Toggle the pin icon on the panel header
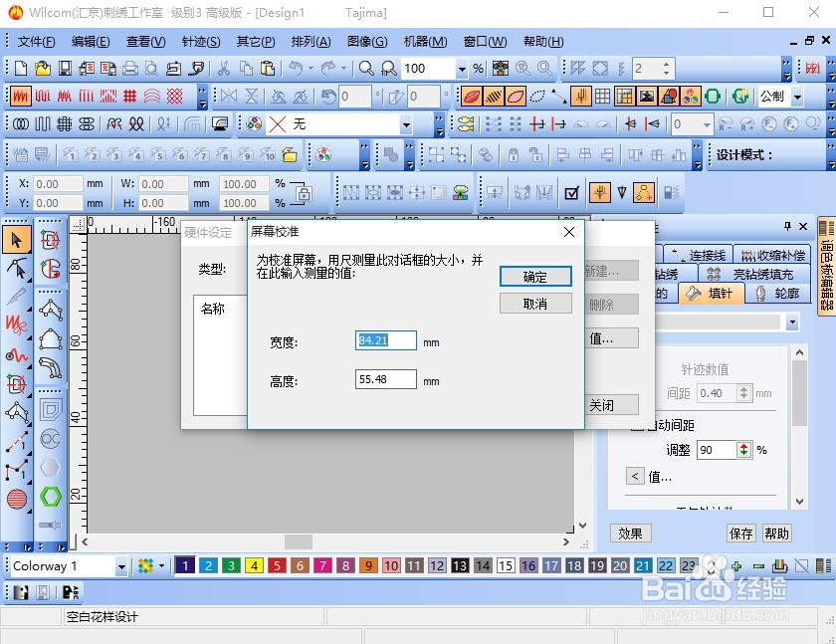 click(x=787, y=224)
